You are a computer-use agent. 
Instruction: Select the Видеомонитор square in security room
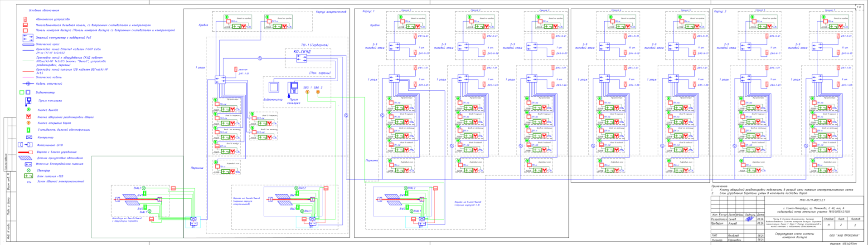273,88
